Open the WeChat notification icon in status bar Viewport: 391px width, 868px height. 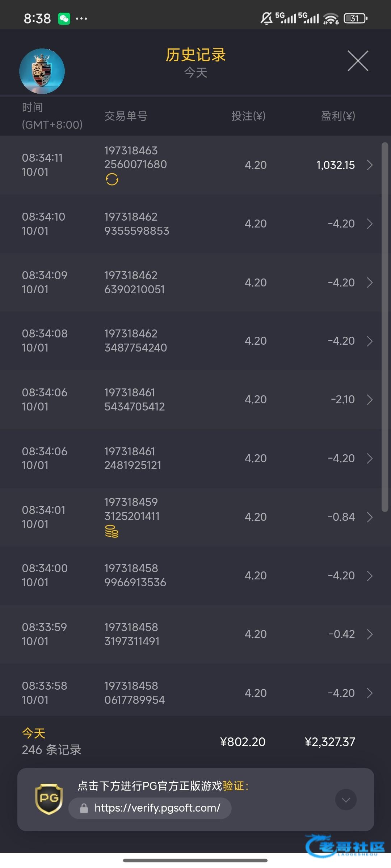click(x=64, y=18)
